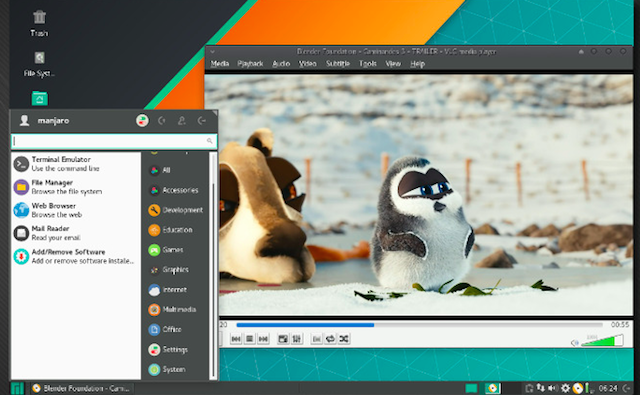640x395 pixels.
Task: Click the 06:24 panel clock
Action: click(608, 388)
